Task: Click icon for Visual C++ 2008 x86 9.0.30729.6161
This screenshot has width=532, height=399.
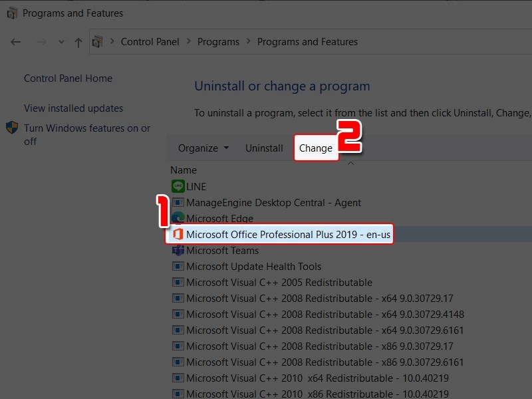Action: [178, 362]
